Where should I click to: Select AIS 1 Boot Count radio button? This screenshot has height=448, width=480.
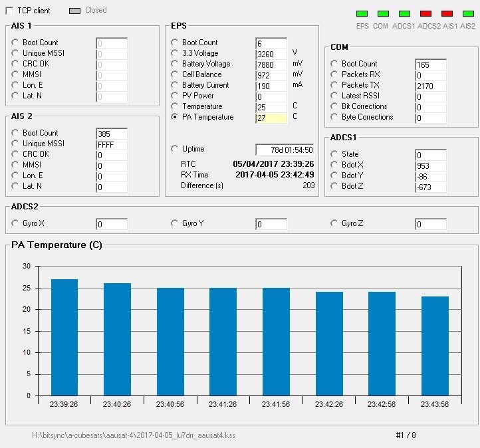pos(15,43)
